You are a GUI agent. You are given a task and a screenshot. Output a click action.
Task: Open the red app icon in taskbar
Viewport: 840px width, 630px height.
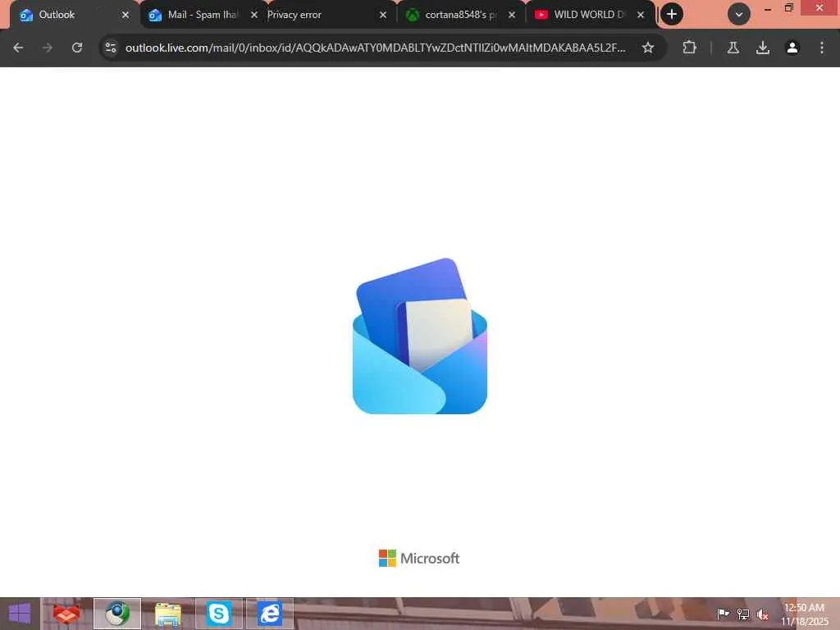click(66, 614)
